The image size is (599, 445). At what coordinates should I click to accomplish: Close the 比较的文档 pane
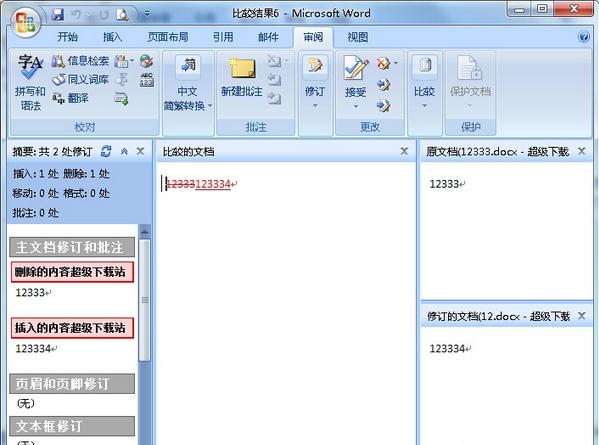tap(404, 151)
